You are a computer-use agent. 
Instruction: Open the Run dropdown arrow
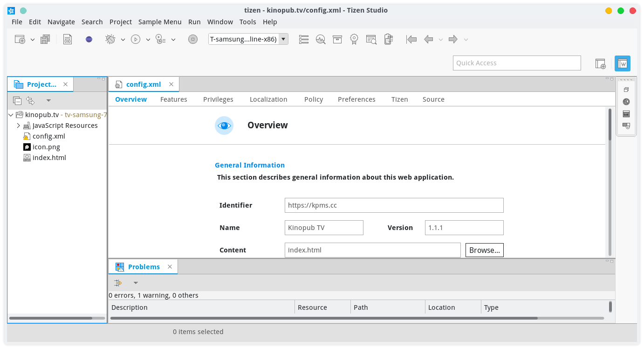tap(148, 40)
